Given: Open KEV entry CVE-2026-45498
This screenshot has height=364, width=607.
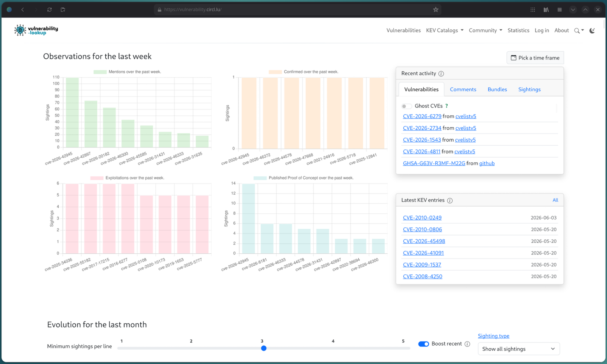Looking at the screenshot, I should click(424, 241).
